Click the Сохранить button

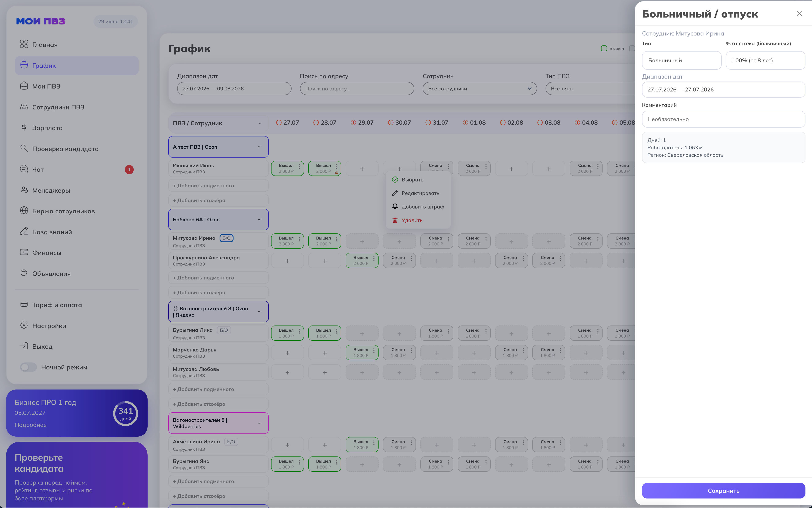723,490
